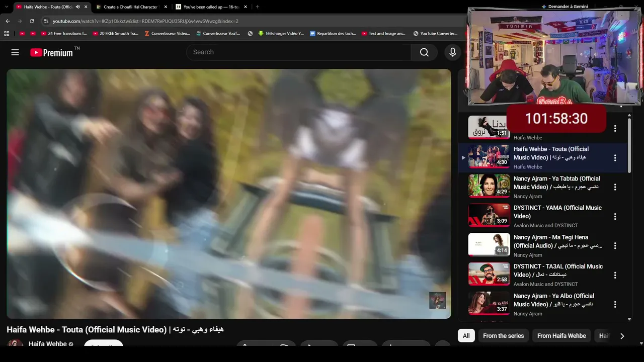The height and width of the screenshot is (362, 644).
Task: Close the Create a Choufli Hal Character tab
Action: click(x=166, y=7)
